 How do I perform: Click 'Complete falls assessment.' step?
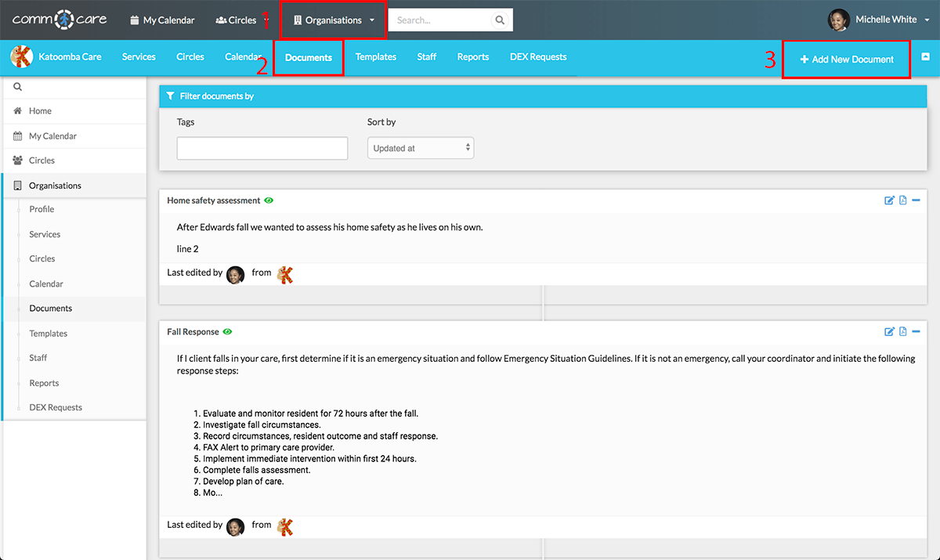[x=257, y=470]
